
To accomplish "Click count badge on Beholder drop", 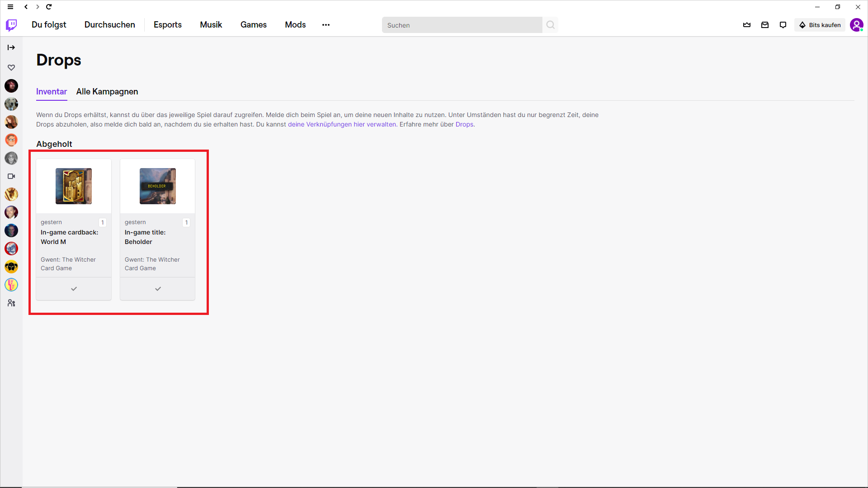I will tap(186, 222).
